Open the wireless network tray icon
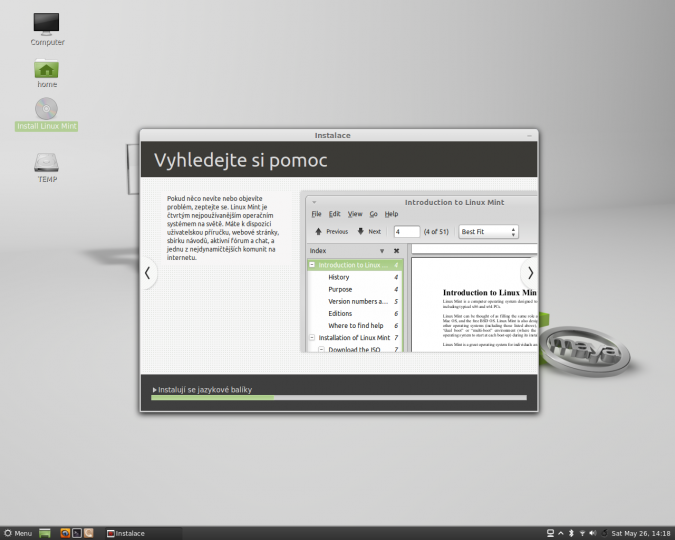 tap(582, 533)
